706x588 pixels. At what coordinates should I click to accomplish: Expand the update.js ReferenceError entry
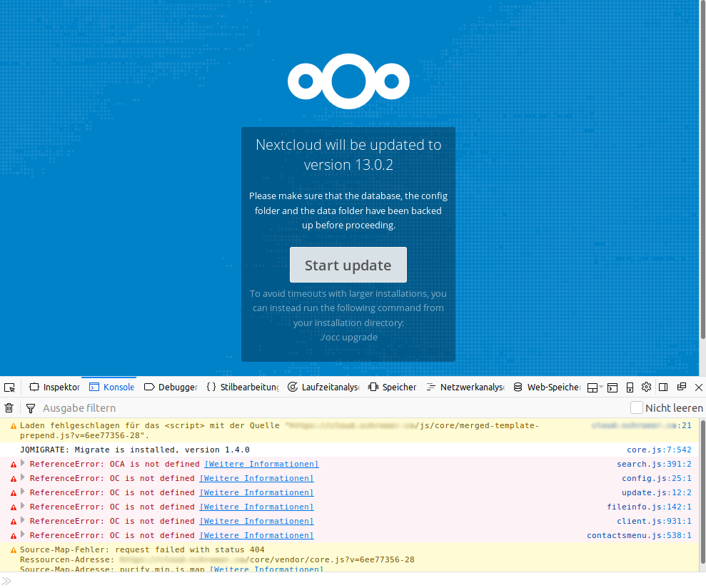pos(22,492)
